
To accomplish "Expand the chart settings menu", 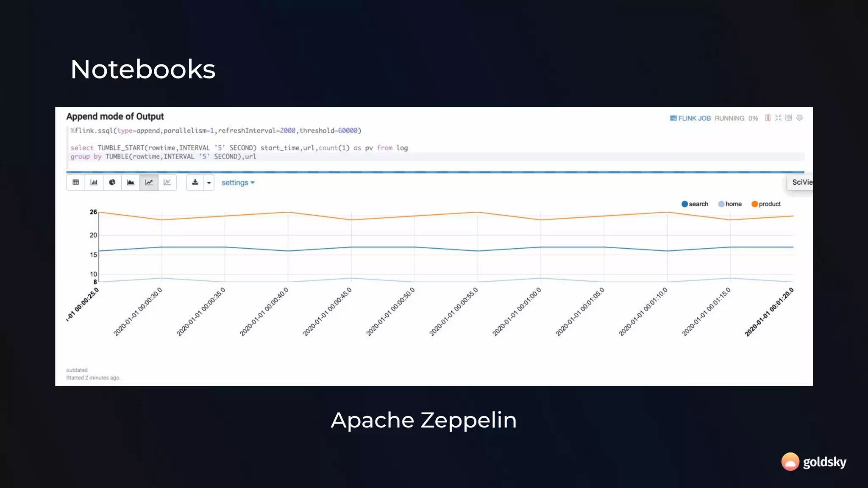I will [238, 183].
